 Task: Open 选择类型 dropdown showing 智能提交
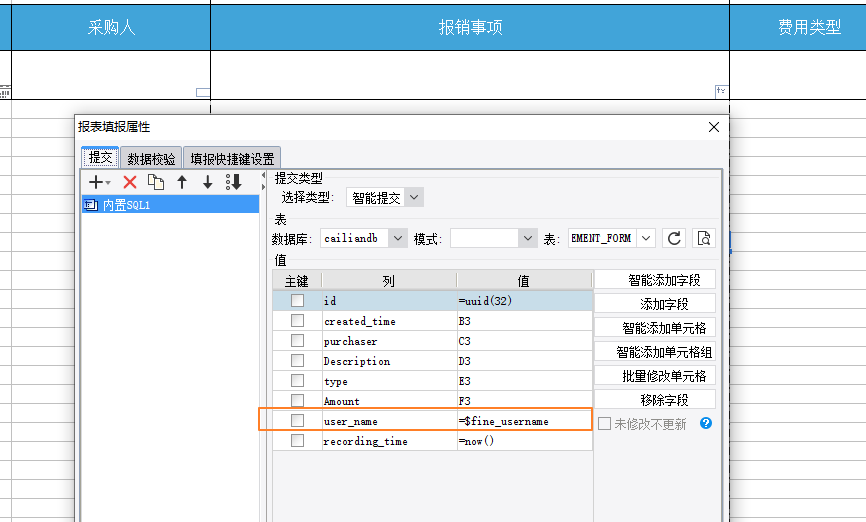pyautogui.click(x=384, y=197)
